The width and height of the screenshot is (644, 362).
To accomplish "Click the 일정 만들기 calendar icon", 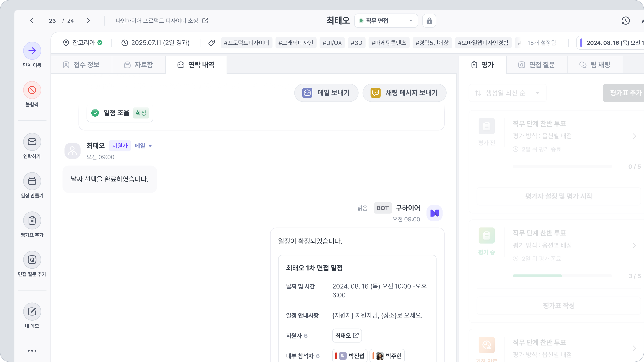I will tap(32, 181).
